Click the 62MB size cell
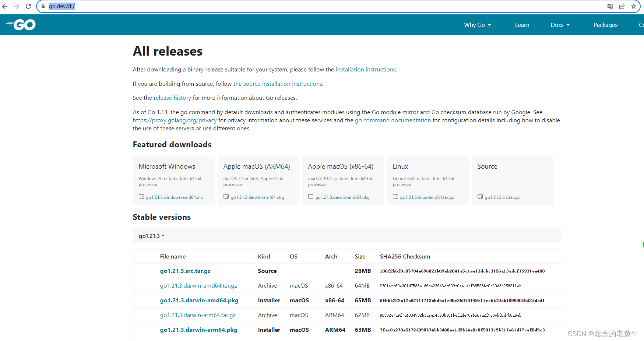This screenshot has height=341, width=644. pos(362,315)
